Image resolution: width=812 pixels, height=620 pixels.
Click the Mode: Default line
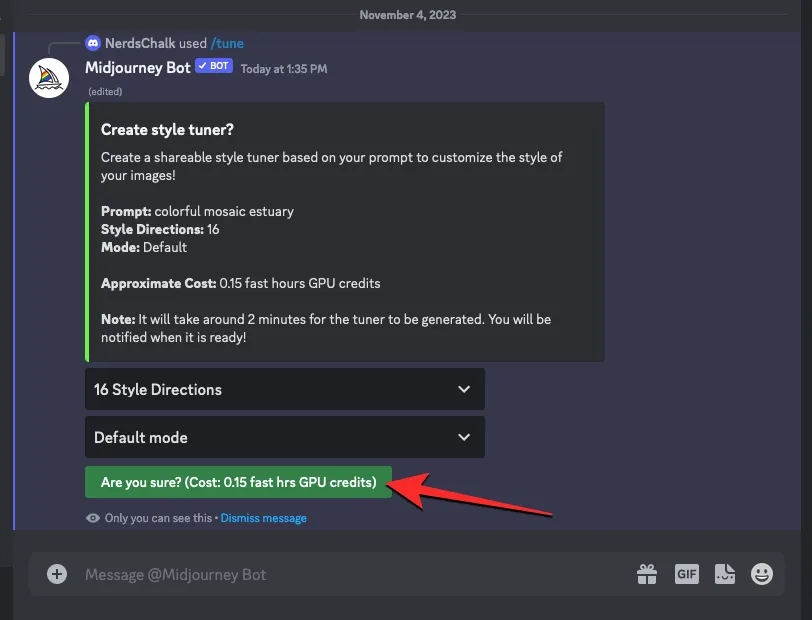[x=144, y=247]
